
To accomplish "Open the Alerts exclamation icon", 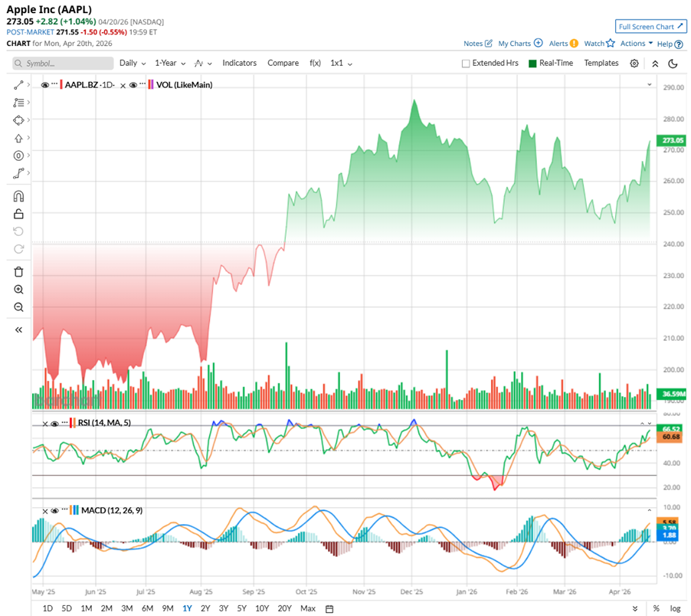I will [x=574, y=43].
